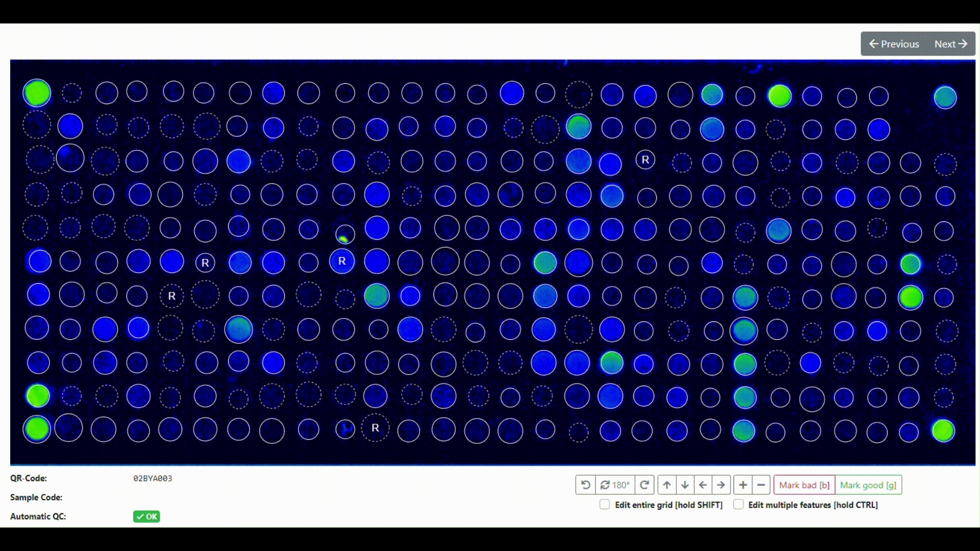Image resolution: width=980 pixels, height=551 pixels.
Task: Go to Previous image
Action: (894, 44)
